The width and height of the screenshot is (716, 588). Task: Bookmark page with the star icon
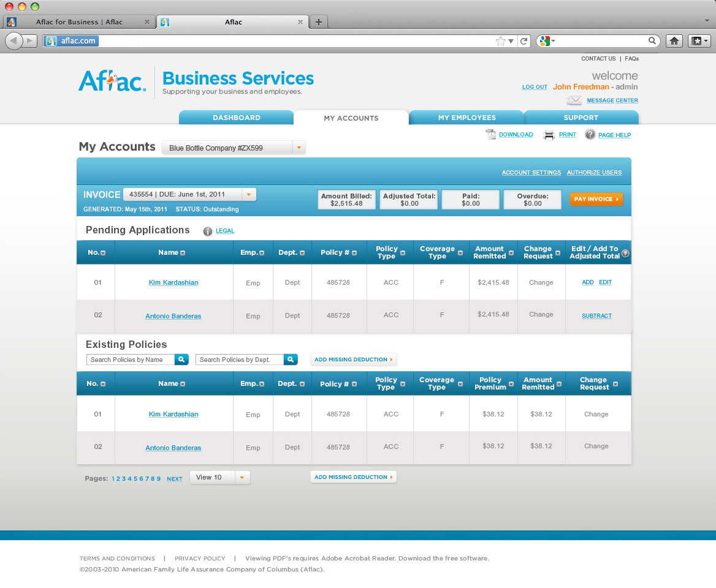pyautogui.click(x=500, y=41)
